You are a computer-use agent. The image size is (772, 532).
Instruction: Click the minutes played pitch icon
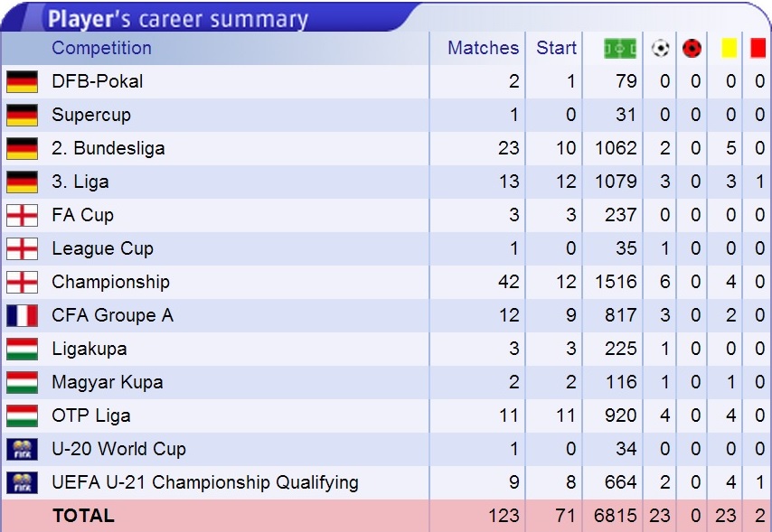tap(620, 48)
